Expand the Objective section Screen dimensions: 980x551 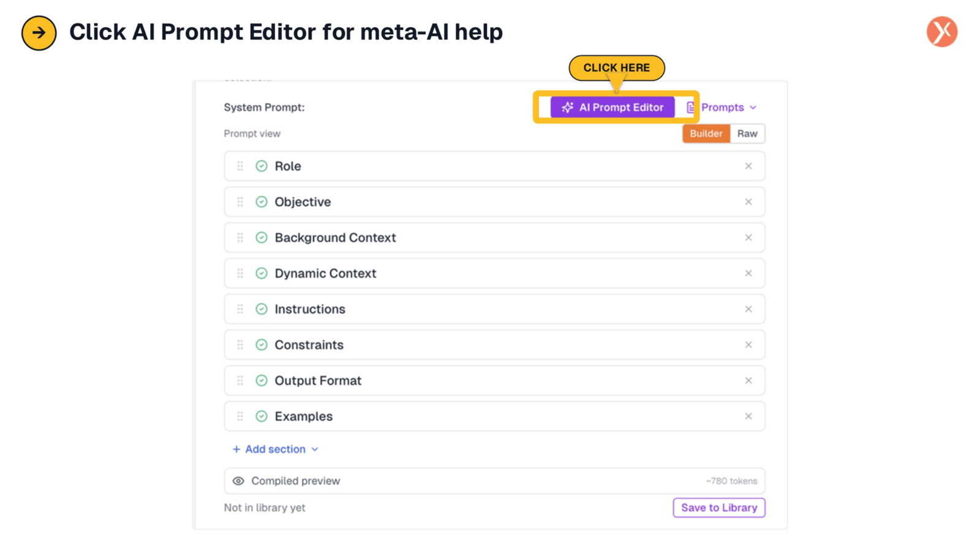coord(494,201)
